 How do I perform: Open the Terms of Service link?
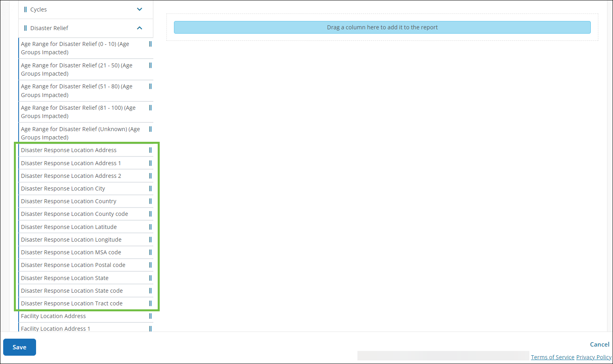[x=552, y=357]
